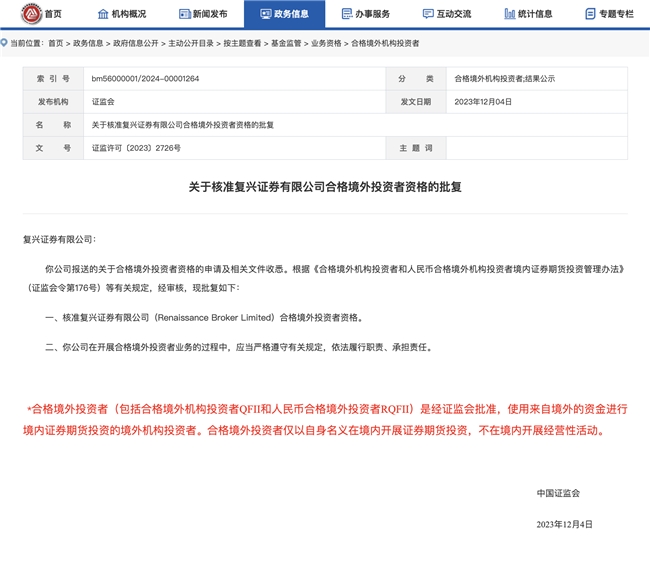Open the 首页 navigation tab
650x569 pixels.
(x=53, y=14)
